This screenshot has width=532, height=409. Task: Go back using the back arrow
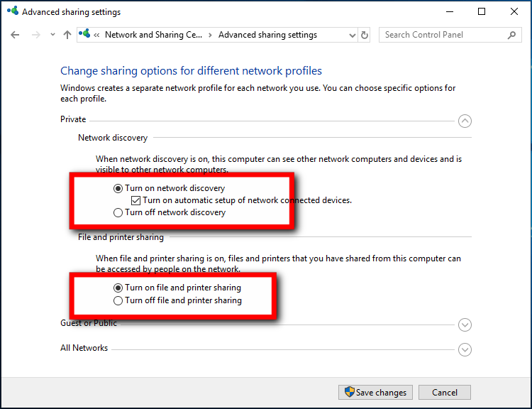(x=15, y=35)
